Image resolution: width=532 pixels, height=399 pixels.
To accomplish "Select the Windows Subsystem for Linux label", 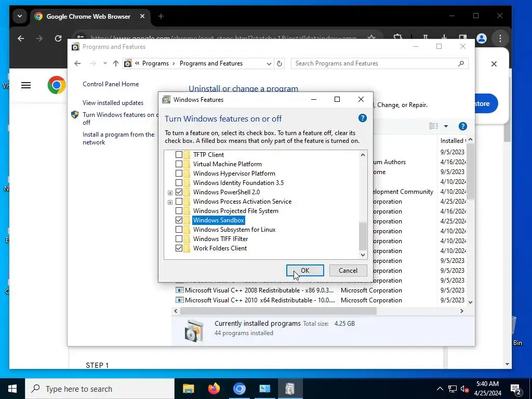I will coord(234,230).
